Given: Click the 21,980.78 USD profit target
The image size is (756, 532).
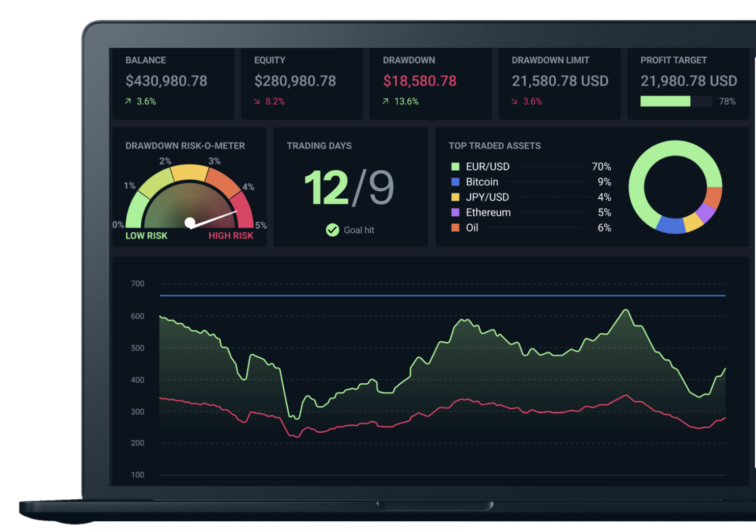Looking at the screenshot, I should 689,81.
